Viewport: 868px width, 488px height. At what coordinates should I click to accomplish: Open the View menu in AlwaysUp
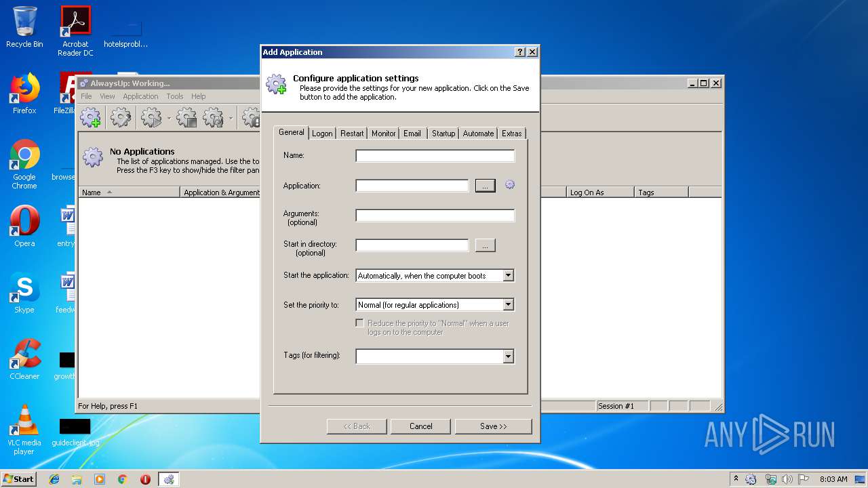point(107,96)
